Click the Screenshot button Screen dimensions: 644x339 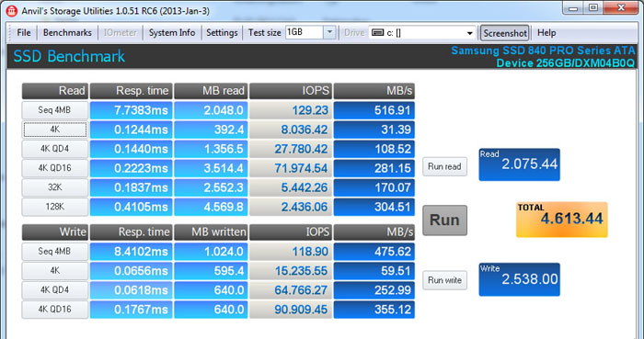505,33
